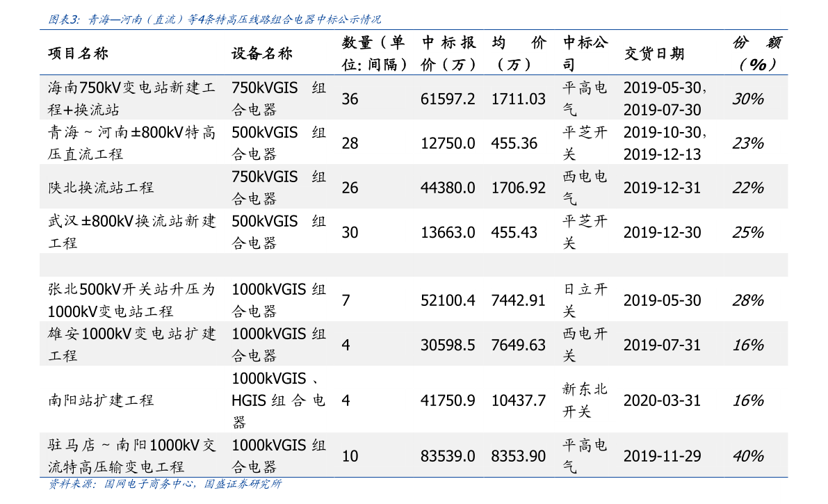The width and height of the screenshot is (828, 504).
Task: Select the average price 10437.7
Action: point(518,400)
